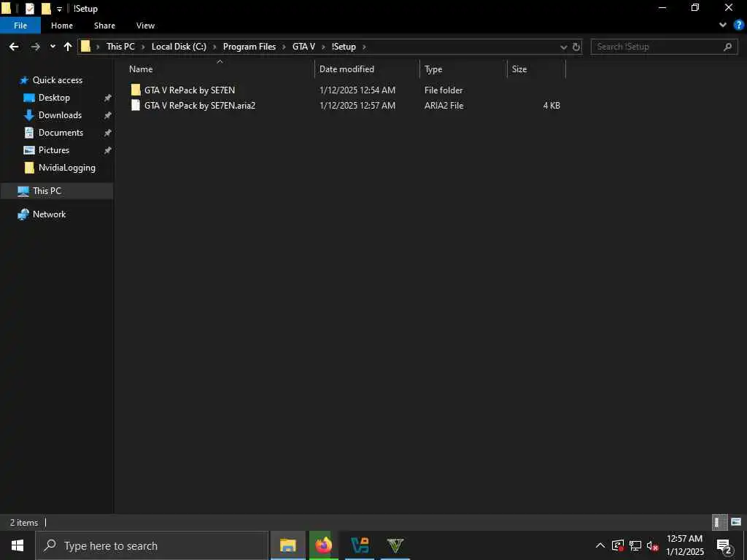Click pin icon next to Desktop

pos(108,98)
